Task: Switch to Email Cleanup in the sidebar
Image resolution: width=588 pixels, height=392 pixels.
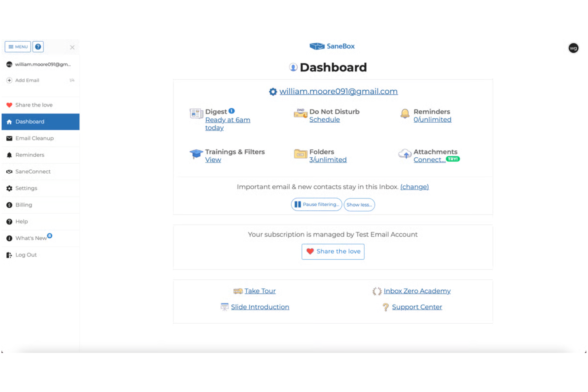Action: (x=35, y=138)
